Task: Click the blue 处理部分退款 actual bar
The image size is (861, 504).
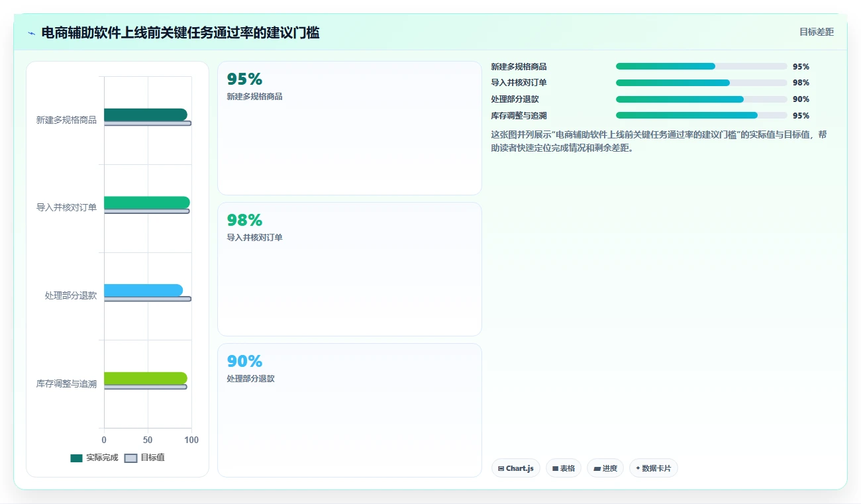Action: point(143,290)
